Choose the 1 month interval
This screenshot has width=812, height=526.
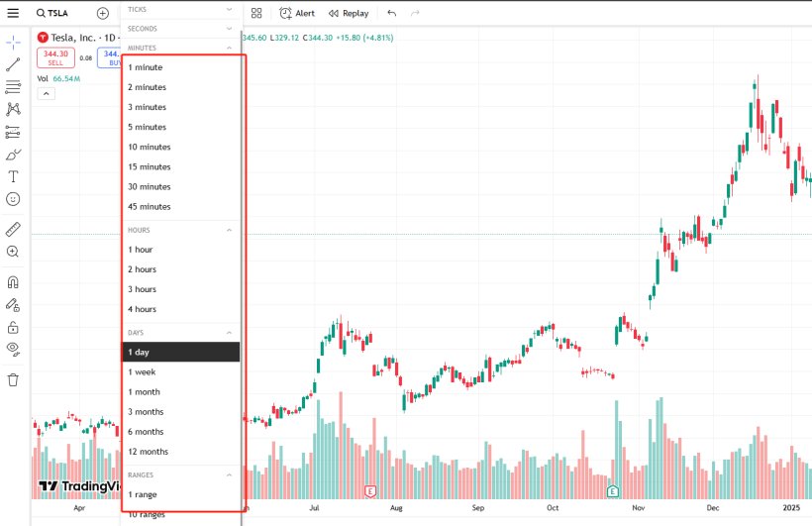(180, 392)
